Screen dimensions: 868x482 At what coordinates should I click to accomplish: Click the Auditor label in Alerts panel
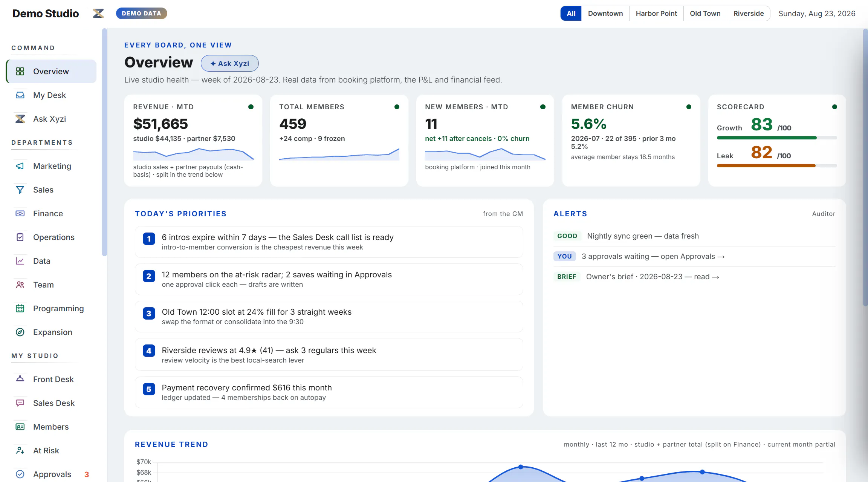click(x=824, y=214)
